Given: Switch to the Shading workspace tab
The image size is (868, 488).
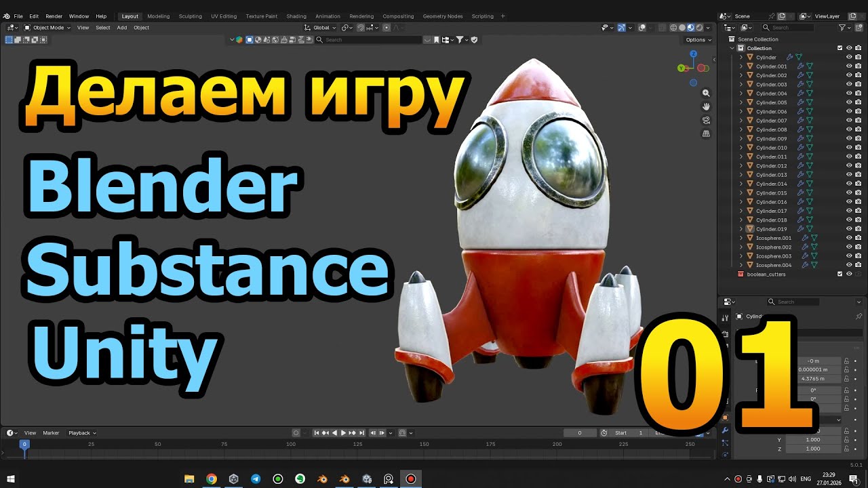Looking at the screenshot, I should (296, 16).
